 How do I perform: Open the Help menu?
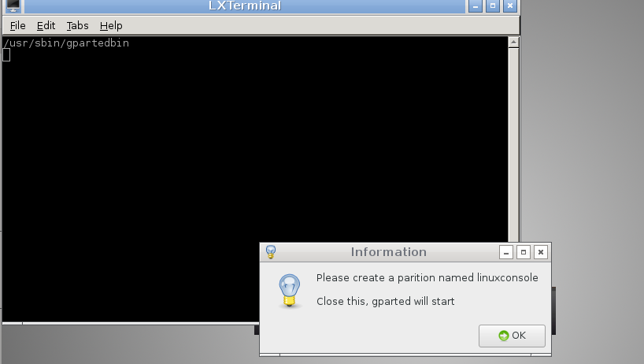111,25
